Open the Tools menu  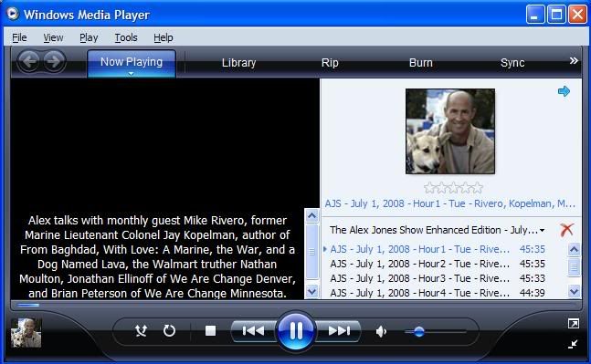pyautogui.click(x=126, y=37)
